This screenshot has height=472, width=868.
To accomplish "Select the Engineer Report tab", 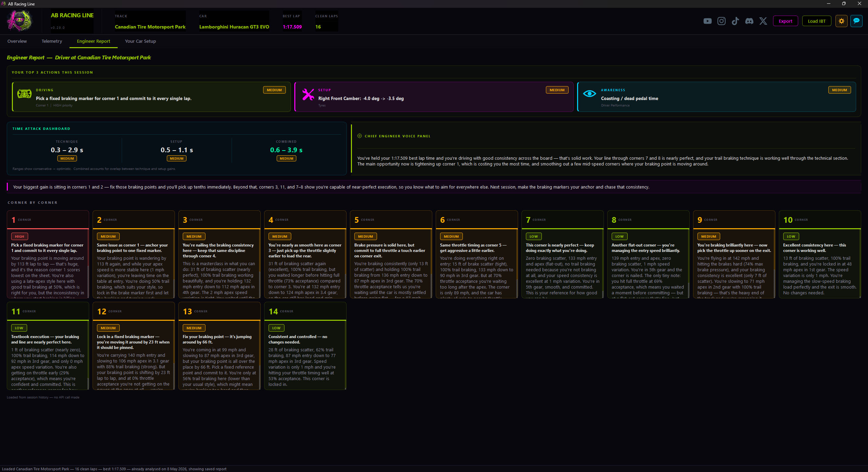I will (94, 41).
